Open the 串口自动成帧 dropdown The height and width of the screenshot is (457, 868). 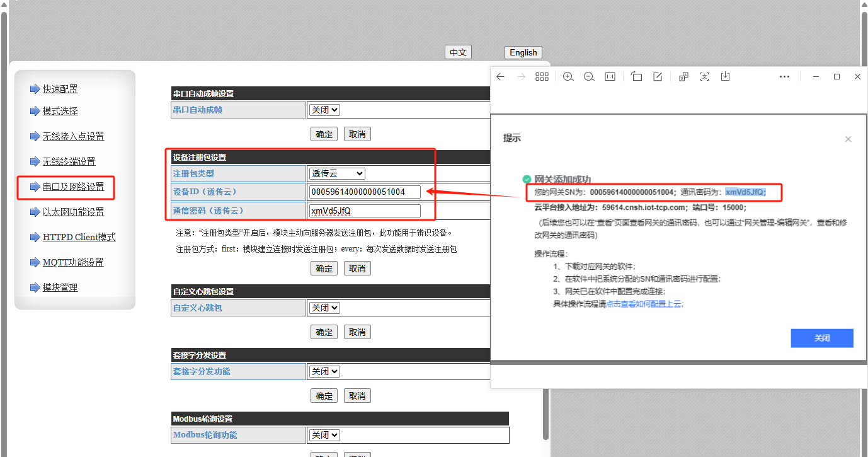(324, 110)
